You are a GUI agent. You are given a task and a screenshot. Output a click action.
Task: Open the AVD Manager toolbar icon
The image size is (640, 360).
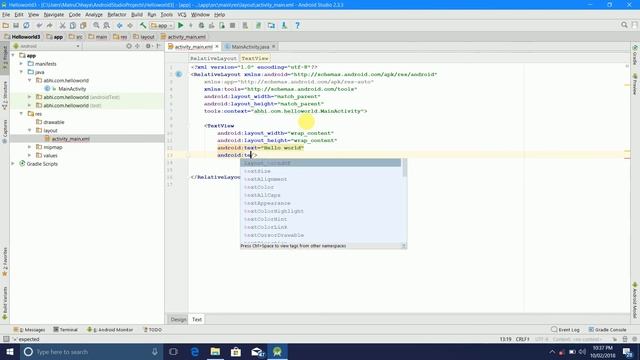tap(245, 25)
